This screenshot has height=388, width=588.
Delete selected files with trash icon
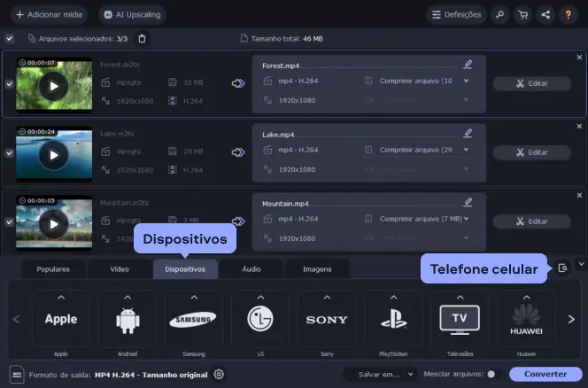click(142, 39)
